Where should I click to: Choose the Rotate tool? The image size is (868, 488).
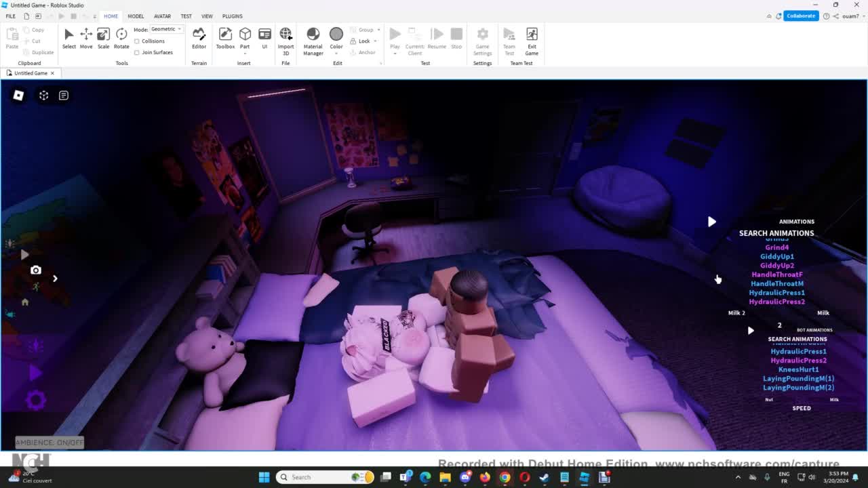click(x=121, y=38)
